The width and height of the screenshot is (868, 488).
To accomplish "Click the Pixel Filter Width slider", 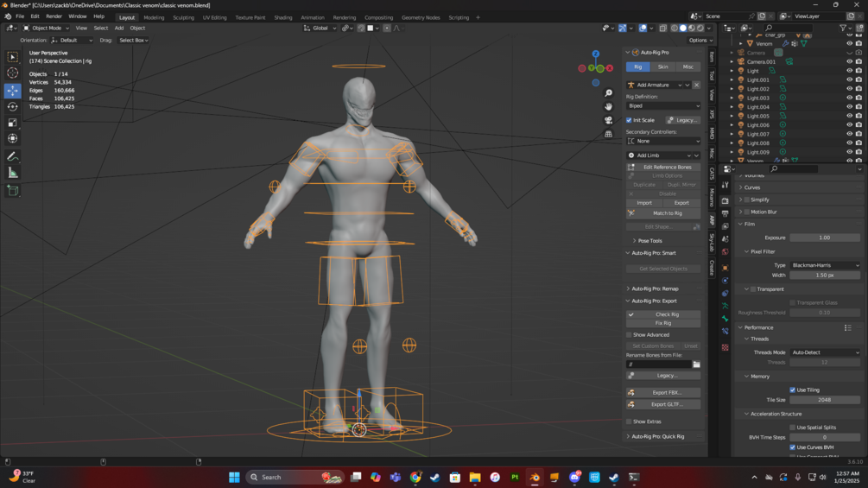I will click(825, 275).
